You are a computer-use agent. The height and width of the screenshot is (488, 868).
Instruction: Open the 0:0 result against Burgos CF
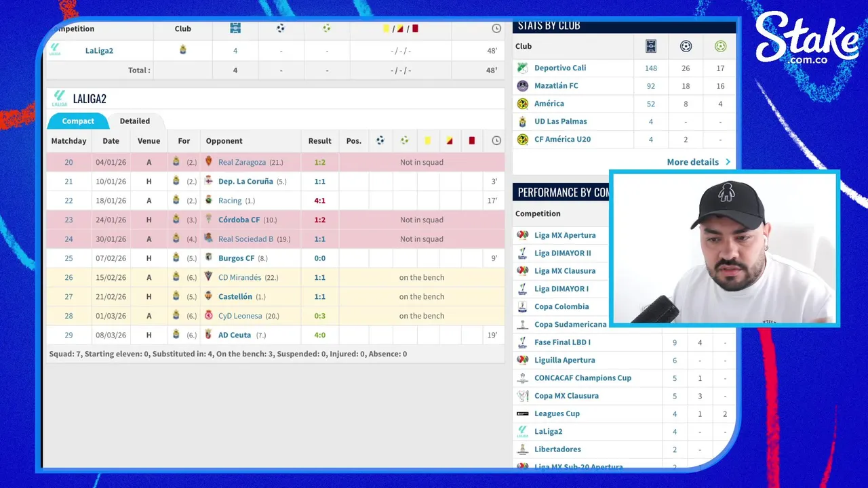(320, 258)
